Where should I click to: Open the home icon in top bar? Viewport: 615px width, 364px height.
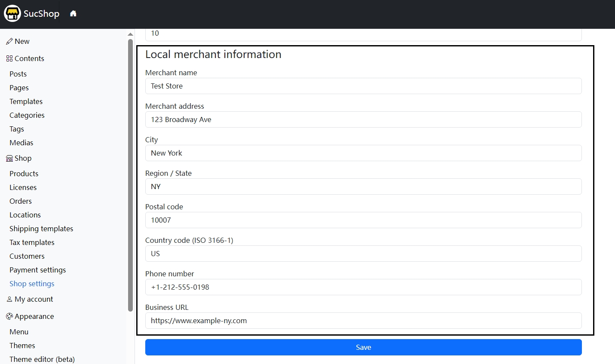73,14
